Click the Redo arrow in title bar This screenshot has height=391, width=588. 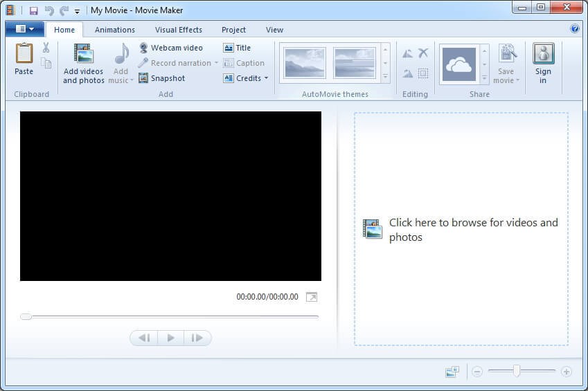tap(64, 10)
